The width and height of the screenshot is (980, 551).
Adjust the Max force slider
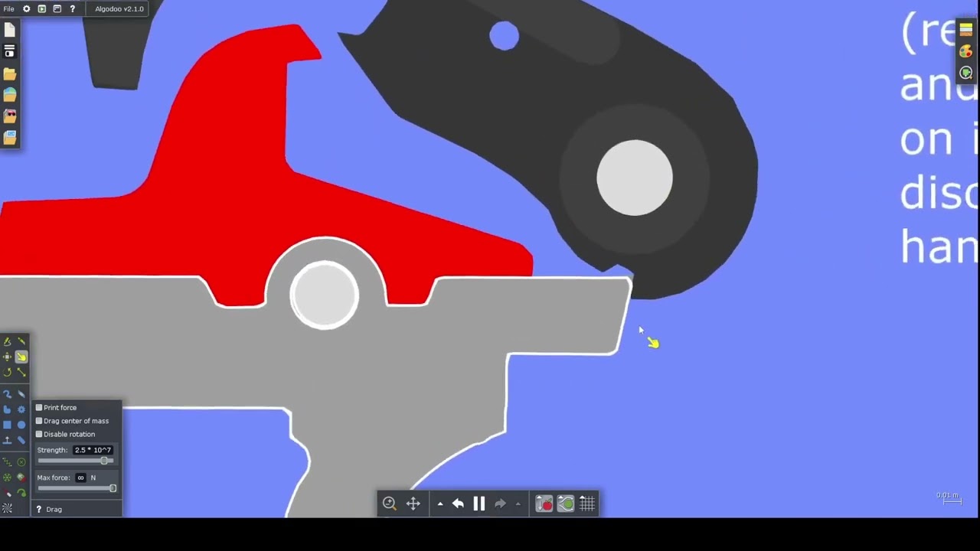pos(76,488)
